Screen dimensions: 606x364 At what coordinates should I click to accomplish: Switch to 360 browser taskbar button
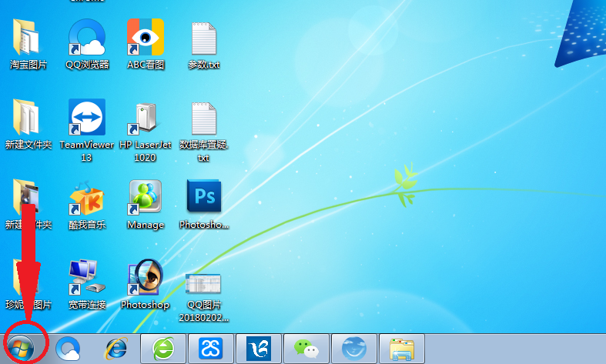pyautogui.click(x=163, y=349)
